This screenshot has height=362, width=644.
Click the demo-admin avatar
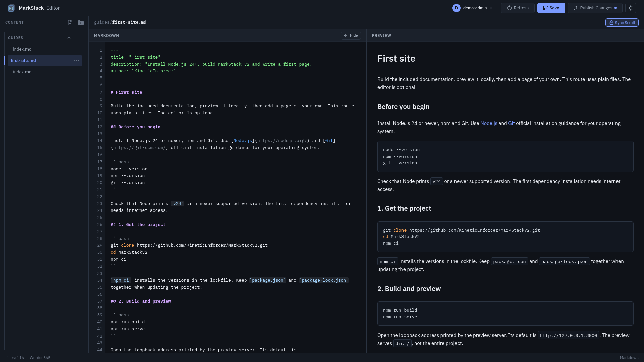[x=456, y=8]
